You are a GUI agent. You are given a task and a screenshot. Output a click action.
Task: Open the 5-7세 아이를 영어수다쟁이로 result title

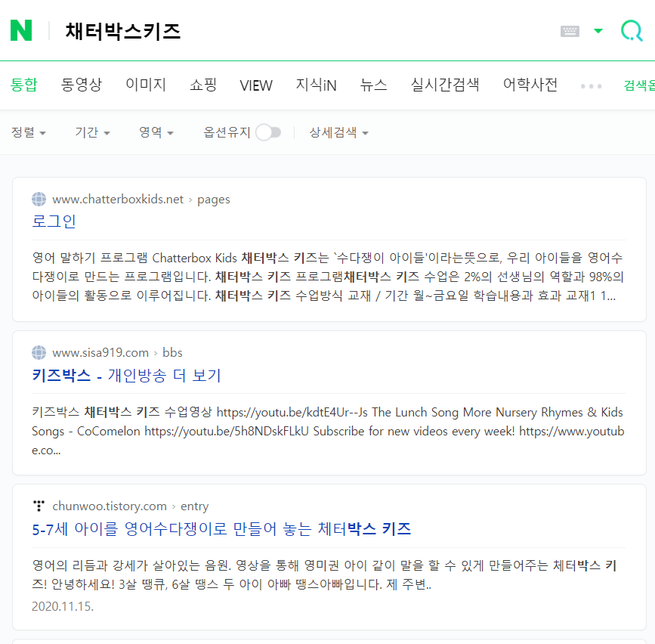221,529
